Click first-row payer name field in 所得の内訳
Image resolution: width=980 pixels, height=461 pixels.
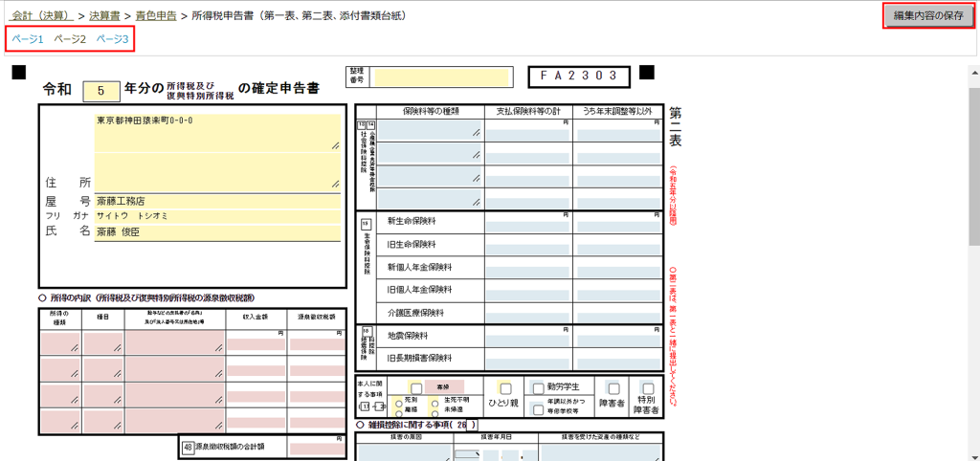point(175,341)
